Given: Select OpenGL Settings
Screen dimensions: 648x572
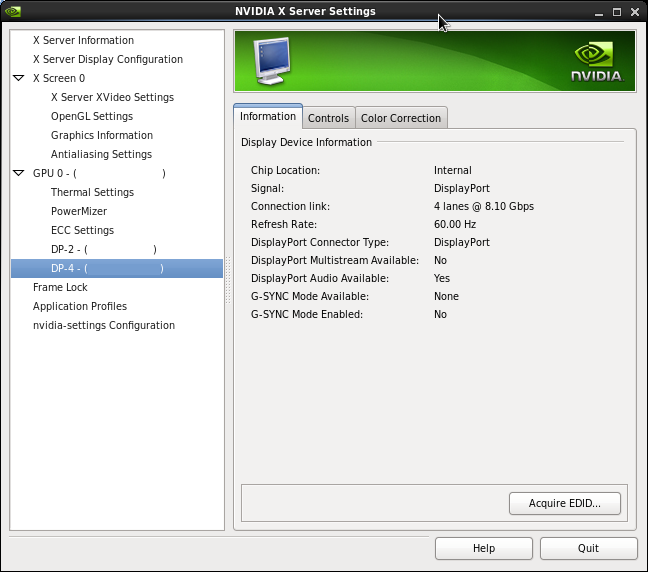Looking at the screenshot, I should (x=92, y=116).
